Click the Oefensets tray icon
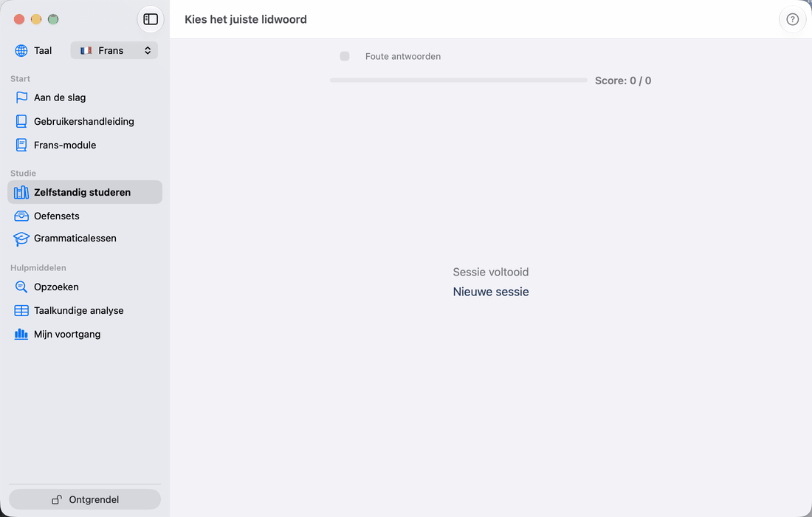 click(21, 216)
